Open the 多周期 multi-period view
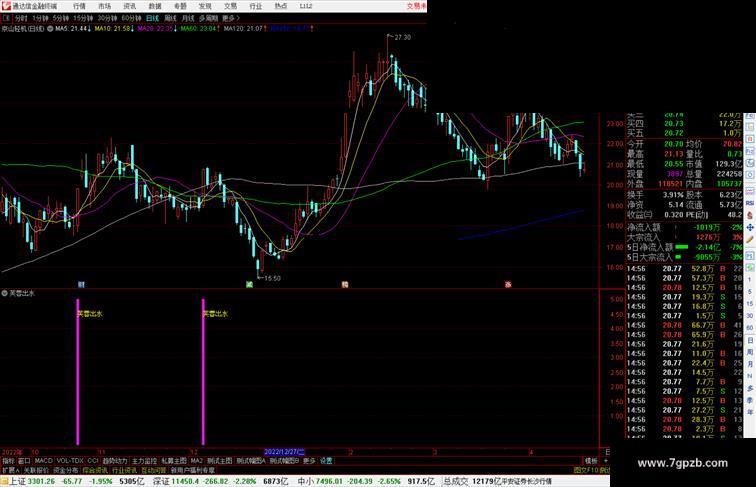Viewport: 756px width, 487px height. (x=208, y=18)
